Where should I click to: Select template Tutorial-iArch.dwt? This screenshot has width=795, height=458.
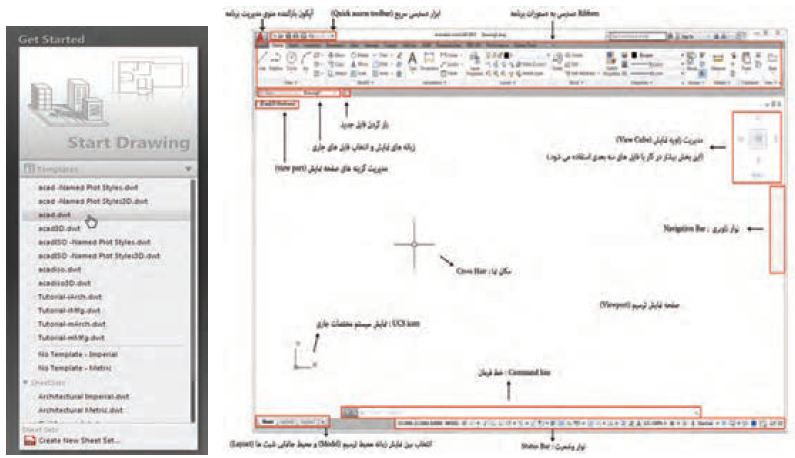tap(69, 296)
